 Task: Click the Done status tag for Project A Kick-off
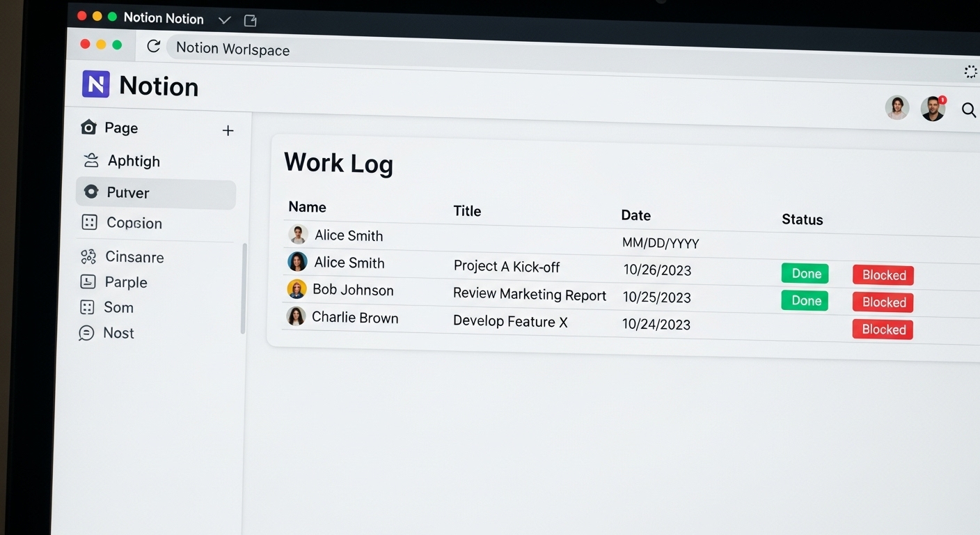click(x=805, y=274)
